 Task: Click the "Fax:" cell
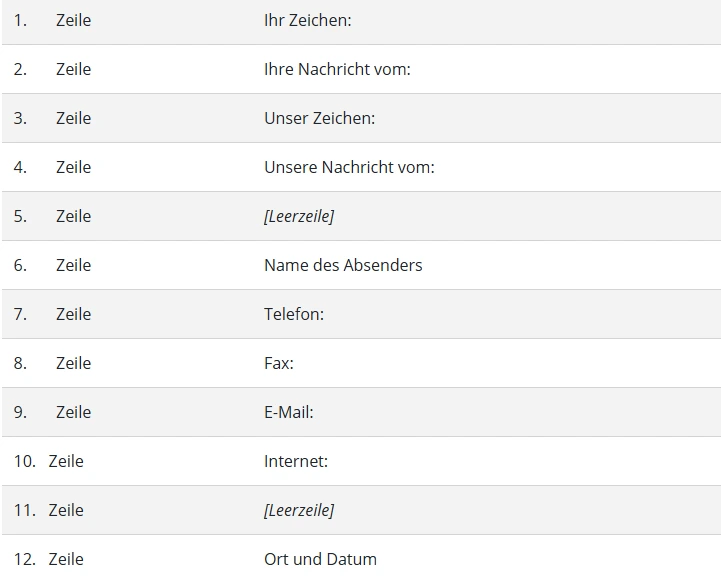pos(279,363)
